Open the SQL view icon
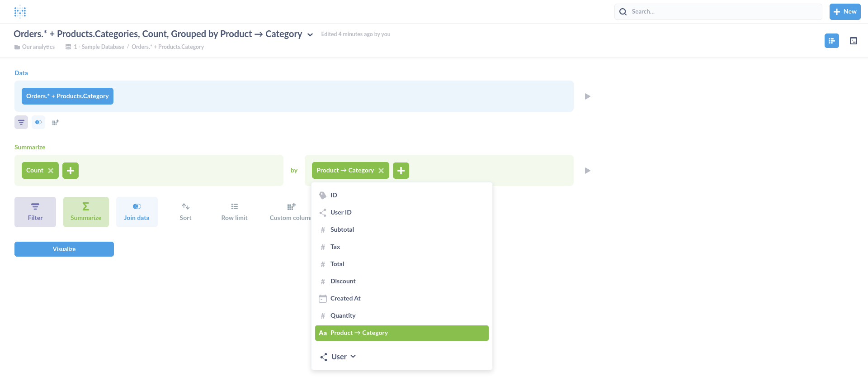Viewport: 868px width, 377px height. point(854,41)
